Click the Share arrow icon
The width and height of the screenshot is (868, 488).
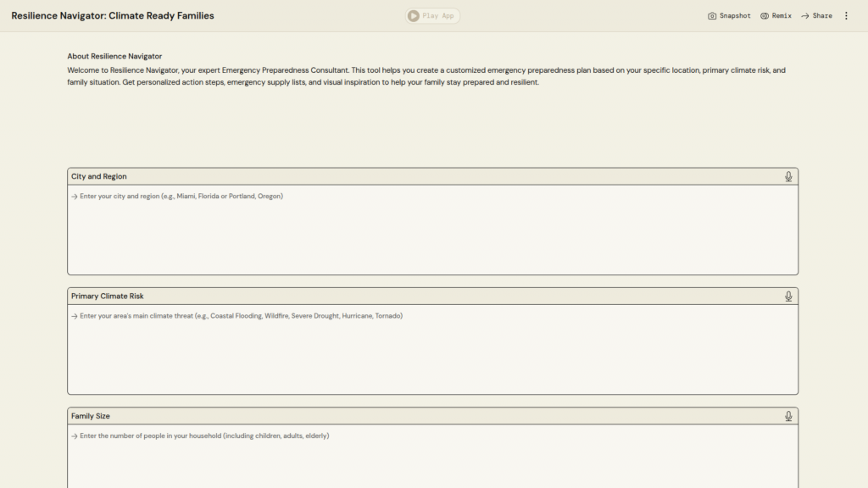pyautogui.click(x=805, y=16)
